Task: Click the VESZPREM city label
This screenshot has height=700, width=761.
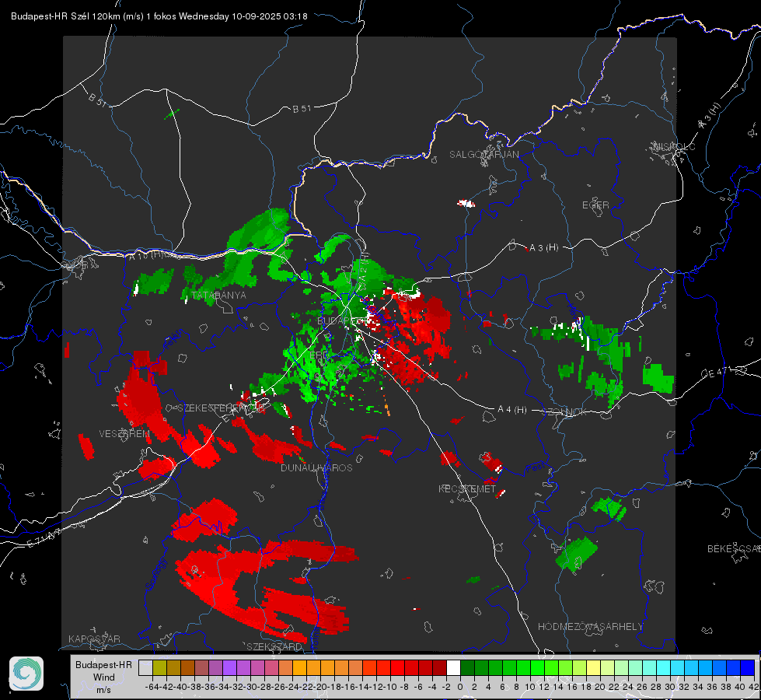Action: pyautogui.click(x=124, y=433)
